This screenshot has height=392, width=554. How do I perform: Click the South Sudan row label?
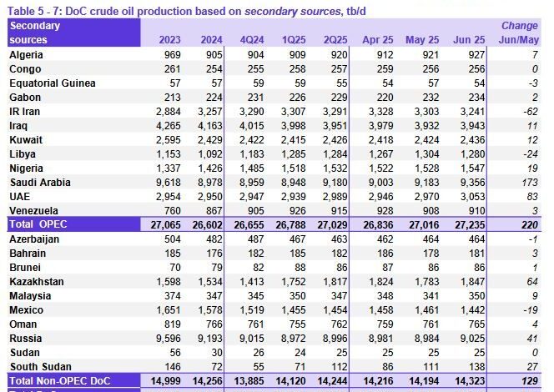38,367
